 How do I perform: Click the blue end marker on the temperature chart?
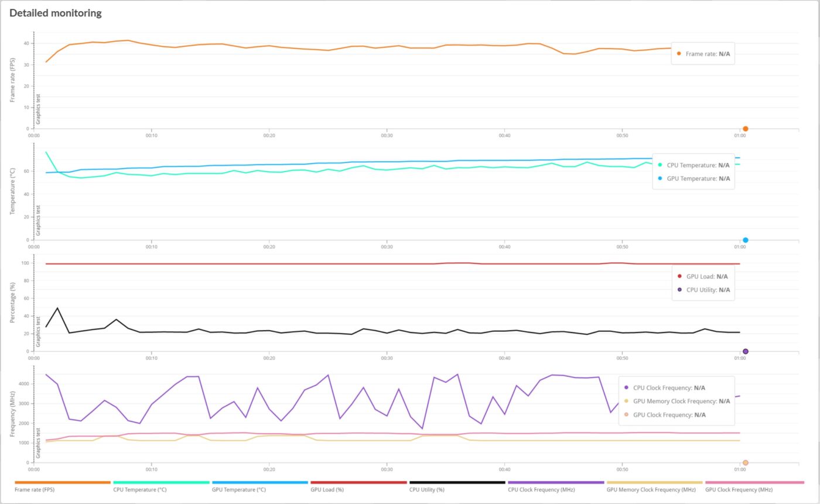click(745, 240)
